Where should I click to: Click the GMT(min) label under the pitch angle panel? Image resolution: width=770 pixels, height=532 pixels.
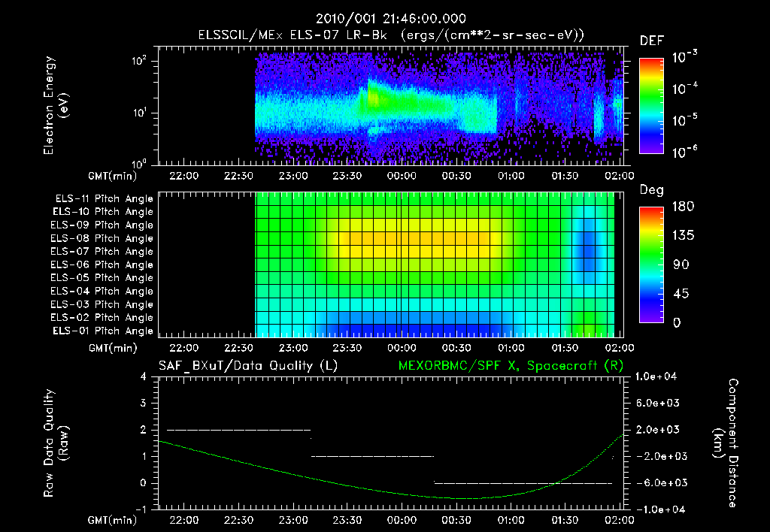pos(113,348)
